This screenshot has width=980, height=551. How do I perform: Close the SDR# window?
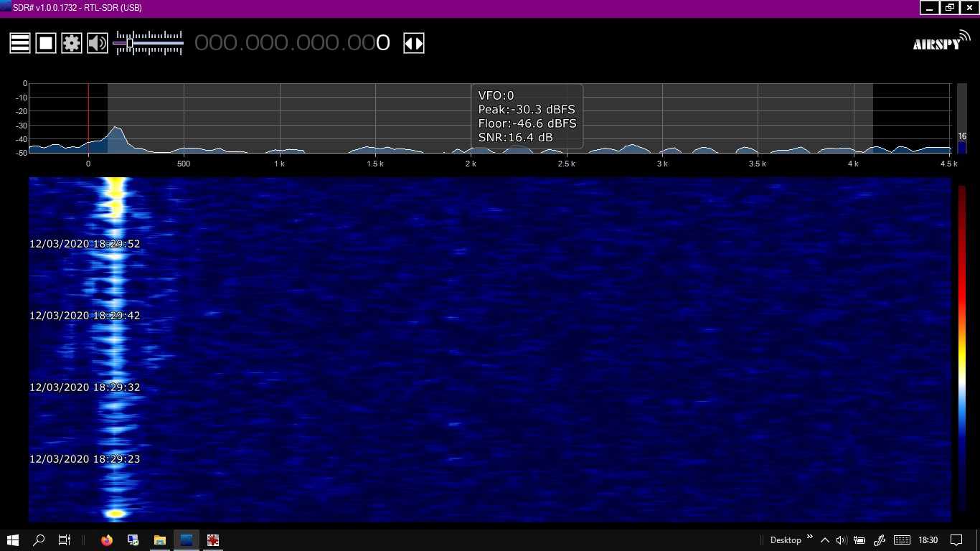pos(970,7)
